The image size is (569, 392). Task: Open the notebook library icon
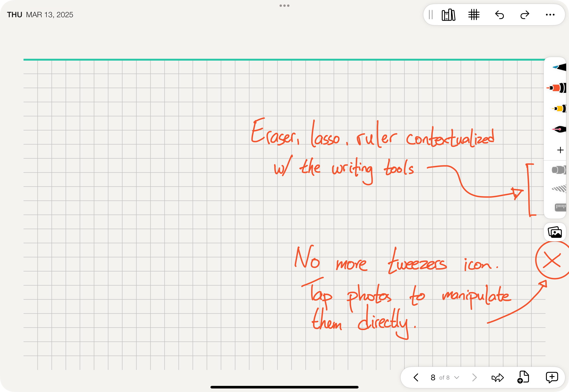(x=448, y=15)
